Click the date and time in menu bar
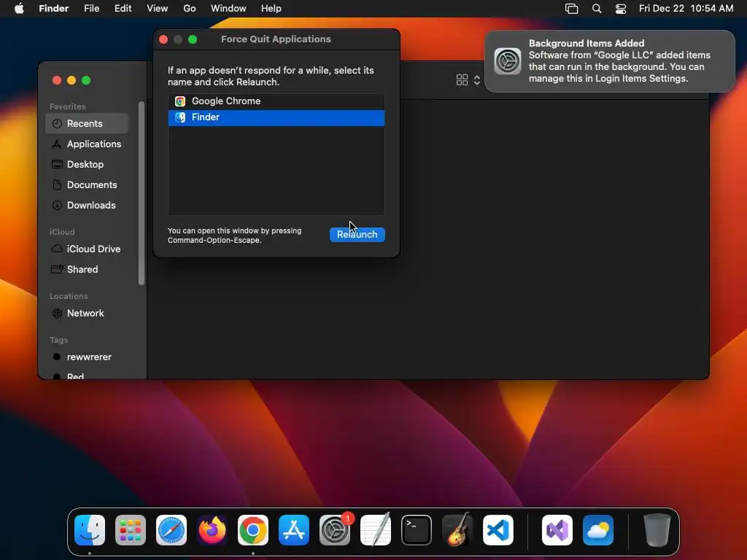Image resolution: width=747 pixels, height=560 pixels. click(x=686, y=9)
